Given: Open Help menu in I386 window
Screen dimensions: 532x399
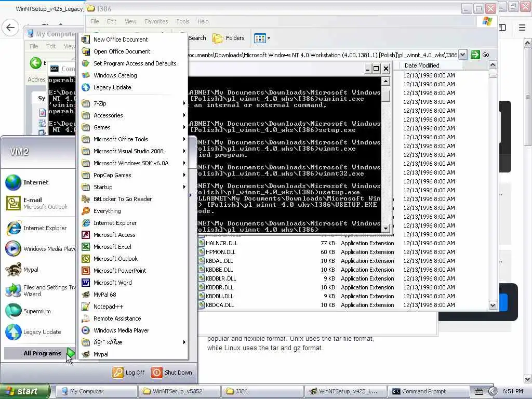Looking at the screenshot, I should pyautogui.click(x=203, y=21).
